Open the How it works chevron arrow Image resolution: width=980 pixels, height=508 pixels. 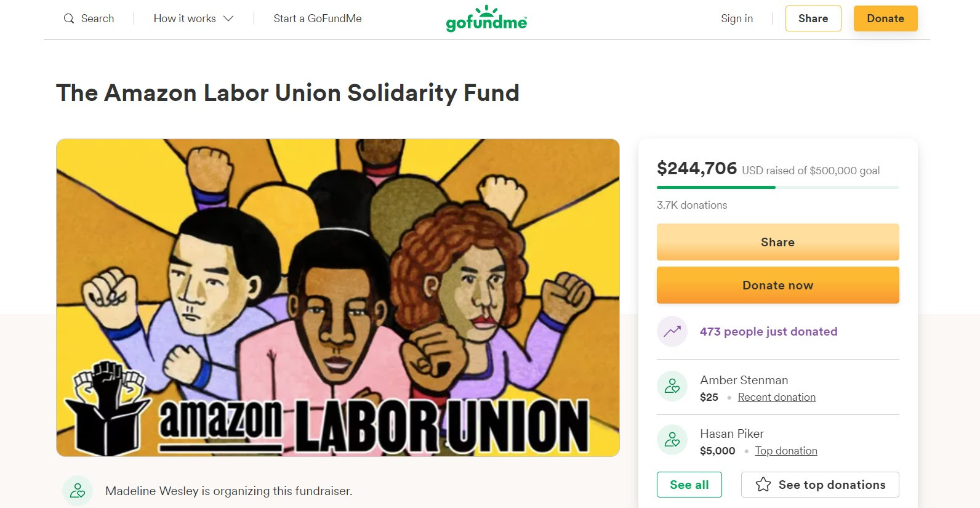tap(228, 18)
